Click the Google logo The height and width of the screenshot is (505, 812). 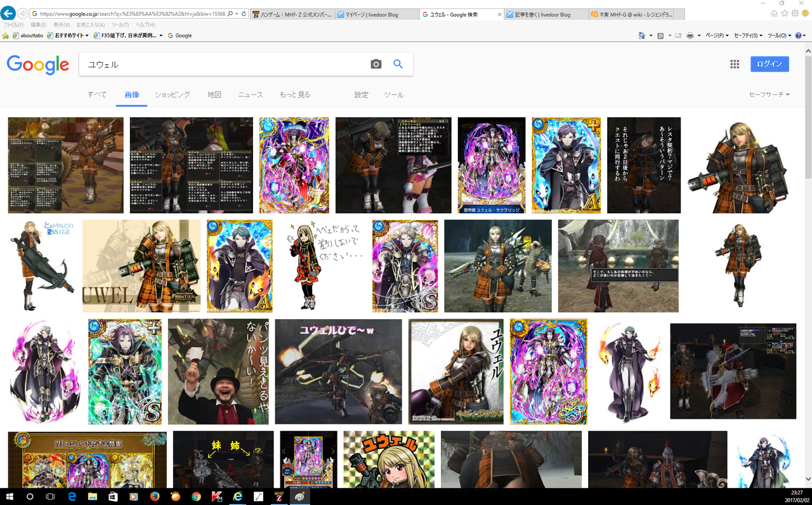(x=38, y=65)
